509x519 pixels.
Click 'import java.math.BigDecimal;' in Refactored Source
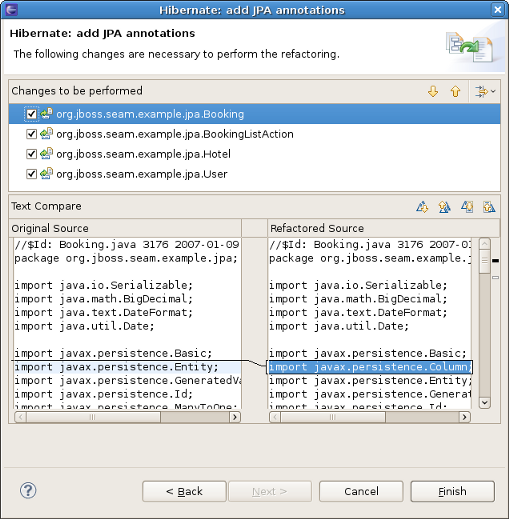coord(358,299)
